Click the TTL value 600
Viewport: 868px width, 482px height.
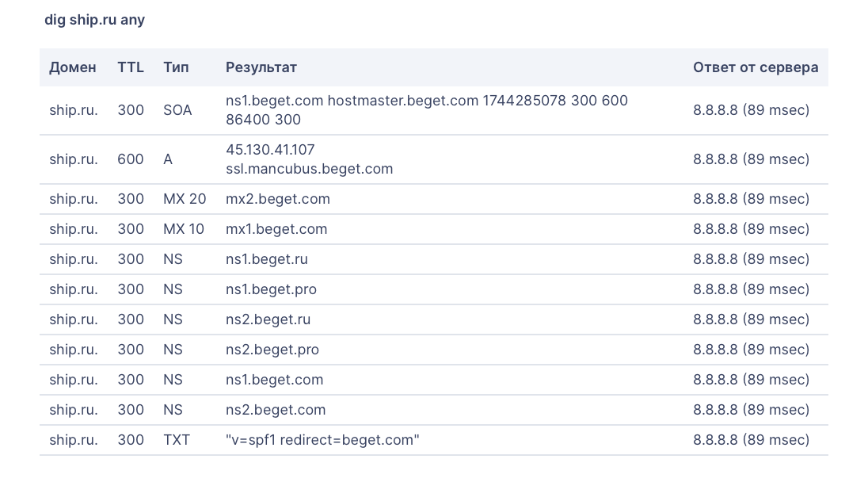(x=131, y=159)
